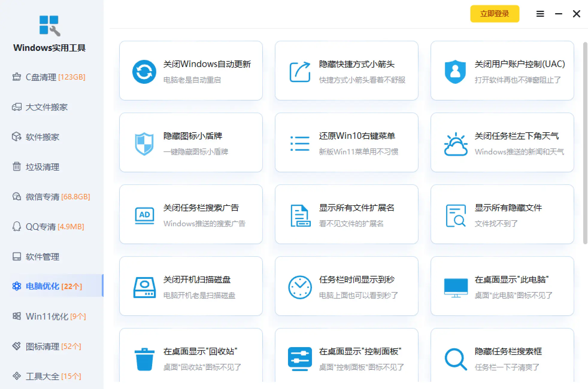The image size is (588, 389).
Task: Click the weather cloud sun icon
Action: click(455, 144)
